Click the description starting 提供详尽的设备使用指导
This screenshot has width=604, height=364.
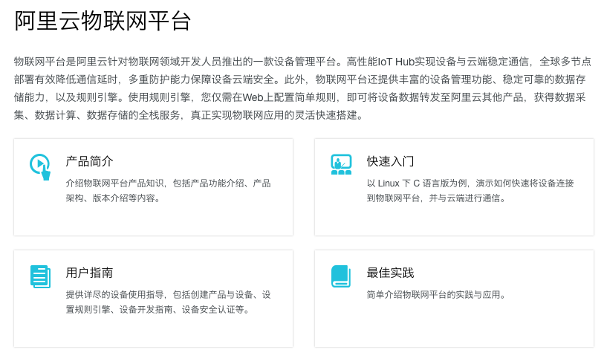pos(169,302)
